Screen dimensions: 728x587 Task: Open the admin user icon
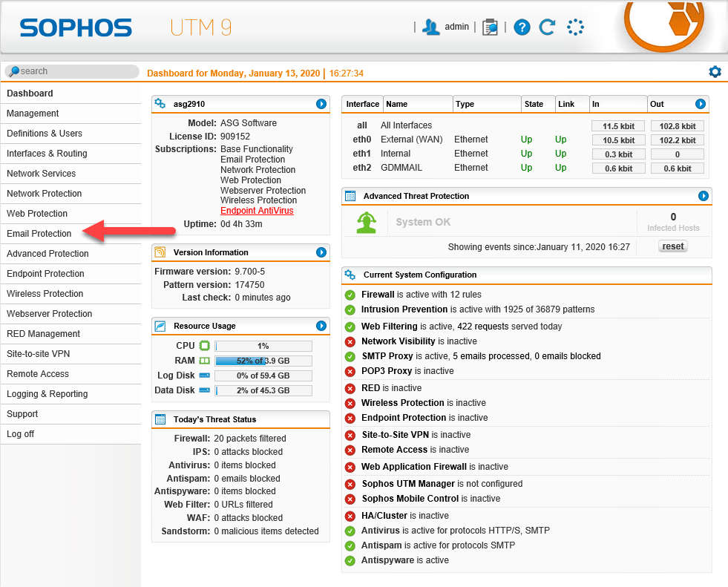tap(430, 27)
